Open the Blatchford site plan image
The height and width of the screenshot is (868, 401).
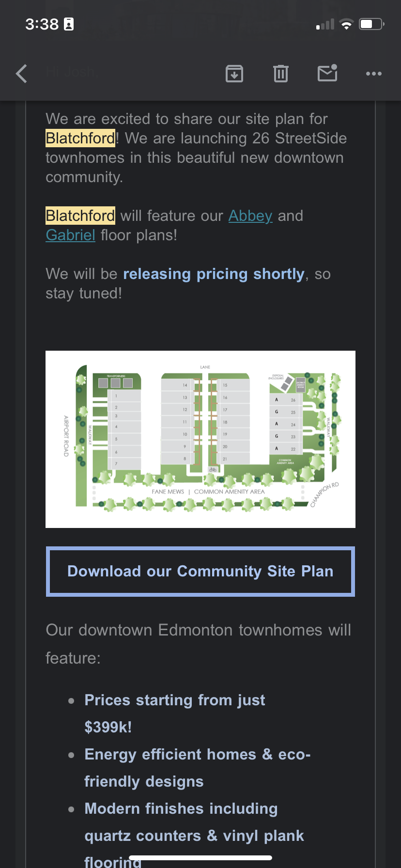click(x=200, y=439)
